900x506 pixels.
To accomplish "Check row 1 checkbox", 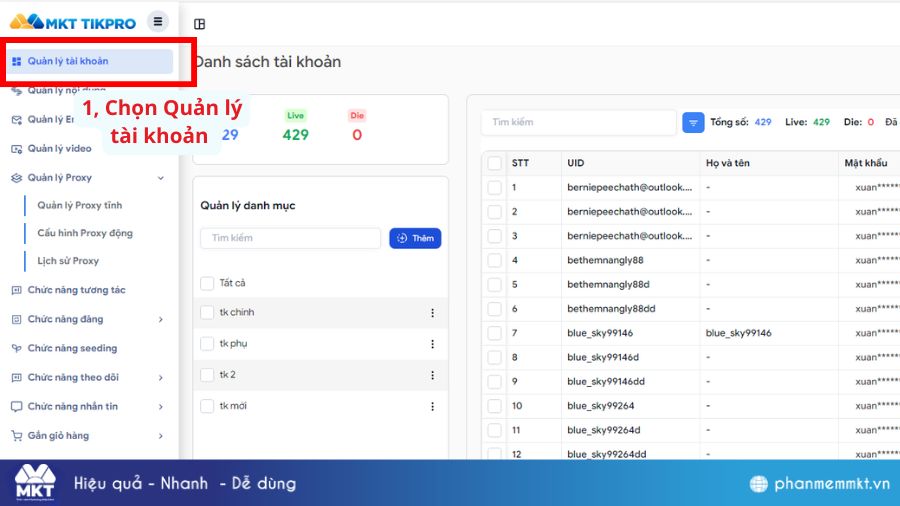I will click(x=494, y=188).
